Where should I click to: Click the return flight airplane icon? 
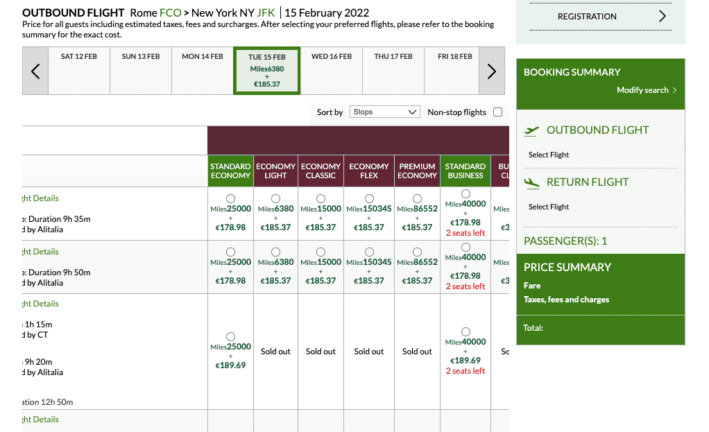click(x=532, y=182)
